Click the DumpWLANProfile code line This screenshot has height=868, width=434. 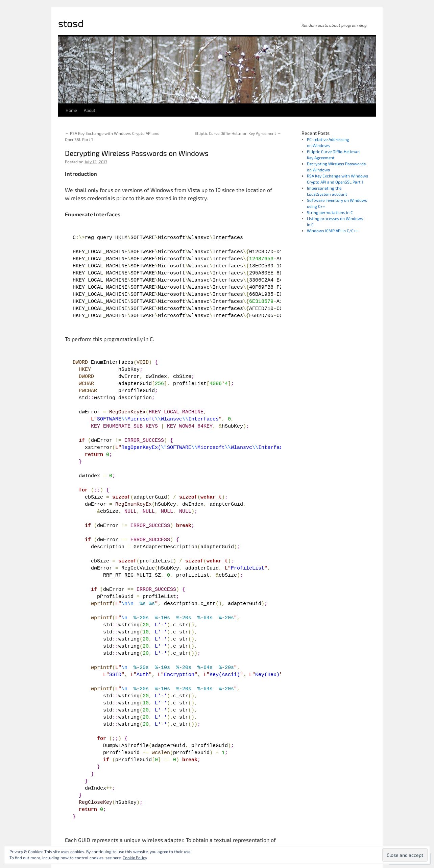[168, 746]
